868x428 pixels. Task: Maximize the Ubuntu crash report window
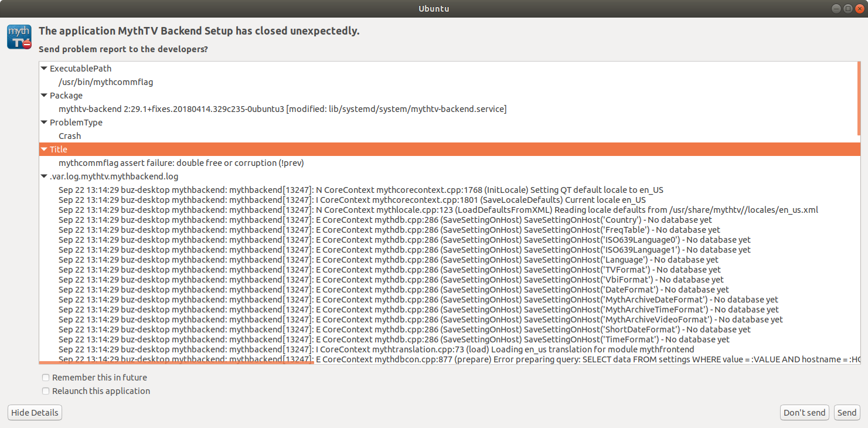pos(847,8)
